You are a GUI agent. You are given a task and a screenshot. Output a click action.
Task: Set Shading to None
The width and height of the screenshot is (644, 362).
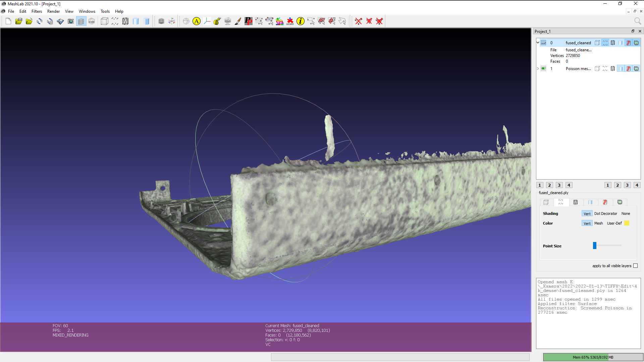(x=626, y=214)
